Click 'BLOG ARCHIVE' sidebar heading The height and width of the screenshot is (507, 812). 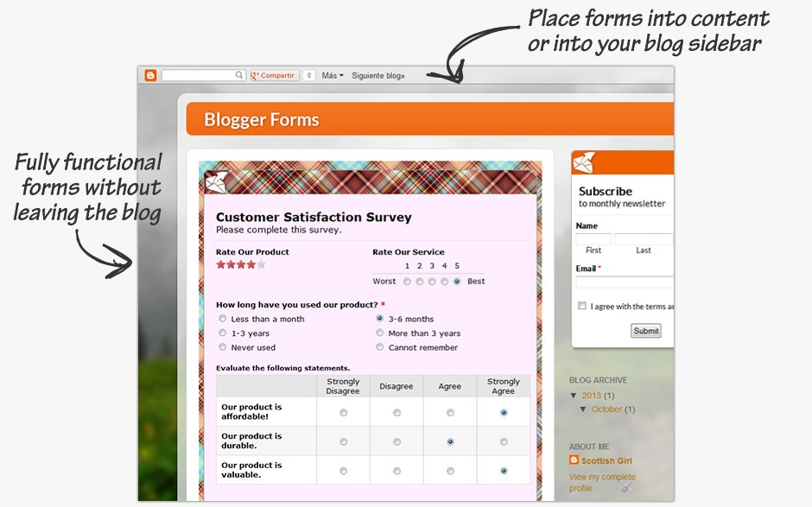(x=598, y=380)
